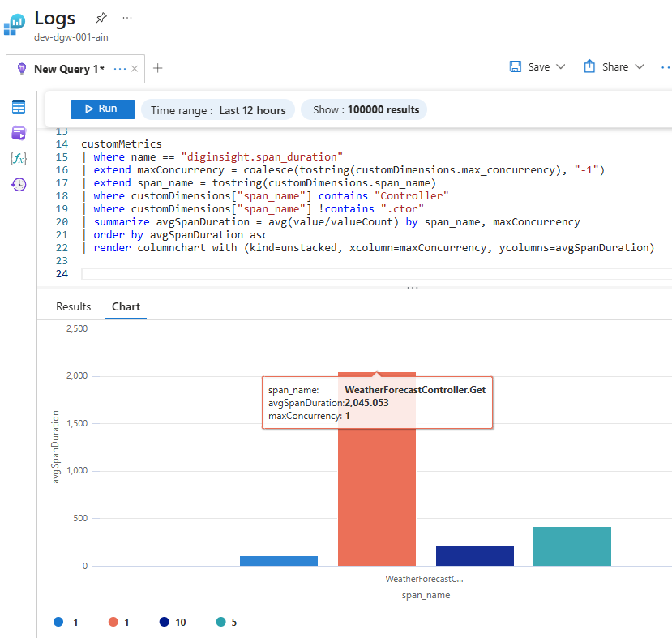Open the Time range selector
672x638 pixels.
[217, 110]
